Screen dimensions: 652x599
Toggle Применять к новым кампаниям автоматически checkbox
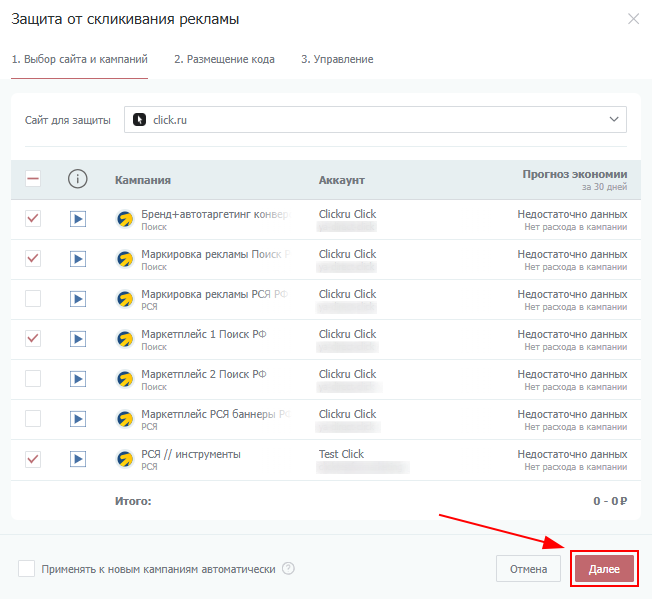click(27, 569)
